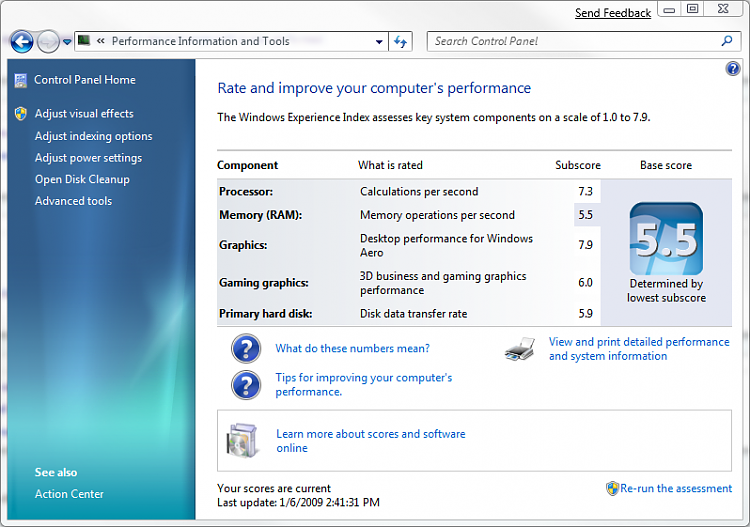Select the Processor subscore 7.3

[x=585, y=192]
